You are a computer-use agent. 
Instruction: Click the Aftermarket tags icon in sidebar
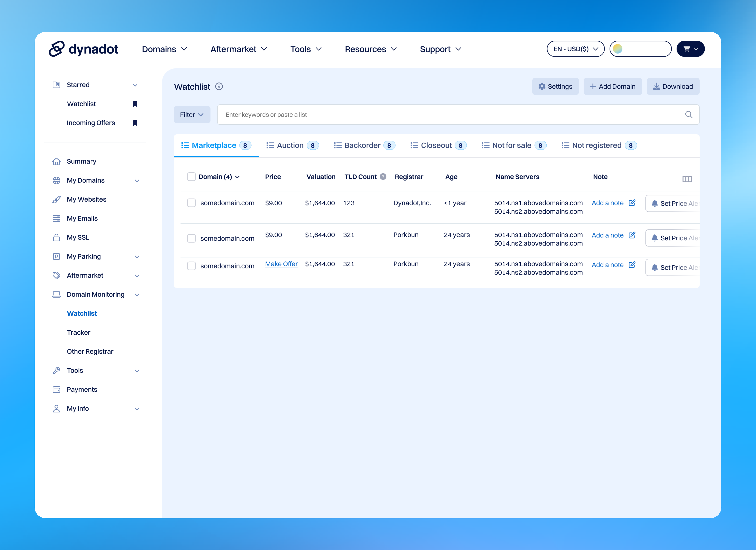[x=56, y=275]
